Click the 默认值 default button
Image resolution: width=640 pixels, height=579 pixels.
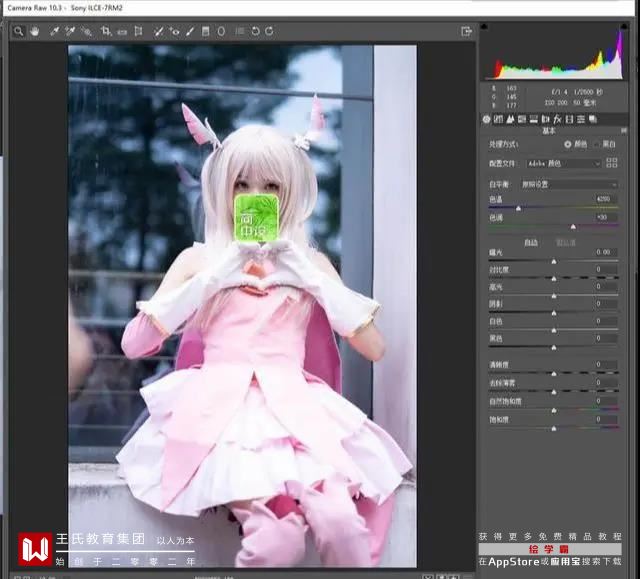pyautogui.click(x=566, y=243)
